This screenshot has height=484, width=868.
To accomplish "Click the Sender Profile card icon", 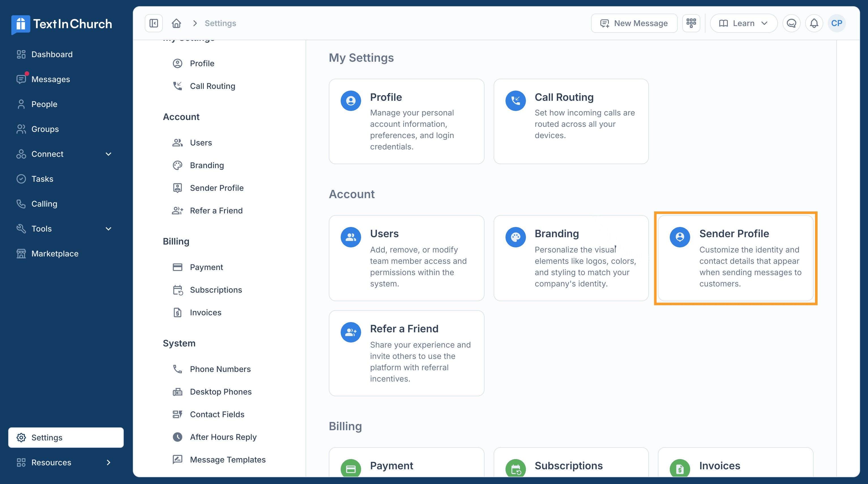I will (x=680, y=237).
